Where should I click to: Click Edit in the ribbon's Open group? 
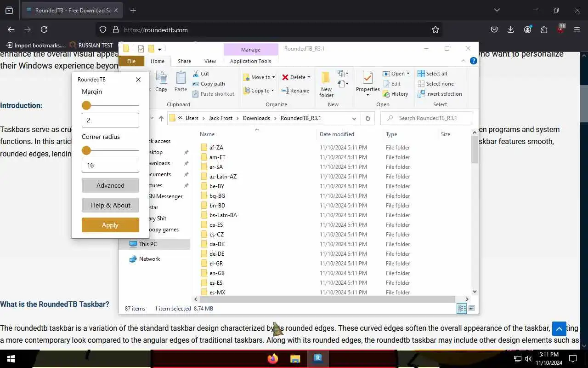[392, 84]
